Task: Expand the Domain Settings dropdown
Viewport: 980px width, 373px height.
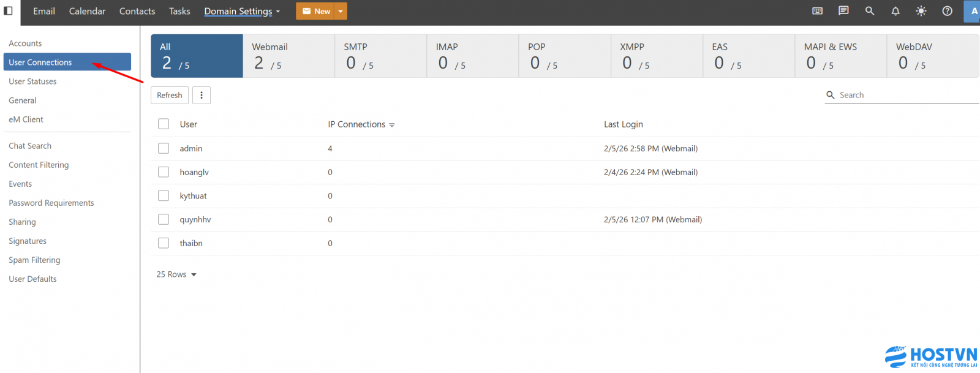Action: 242,11
